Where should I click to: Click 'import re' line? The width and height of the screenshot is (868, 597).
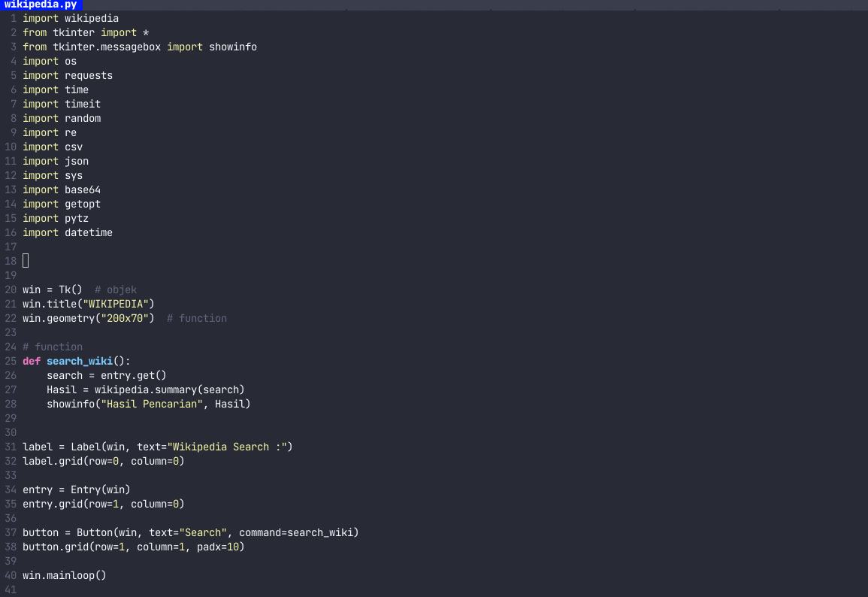tap(50, 133)
